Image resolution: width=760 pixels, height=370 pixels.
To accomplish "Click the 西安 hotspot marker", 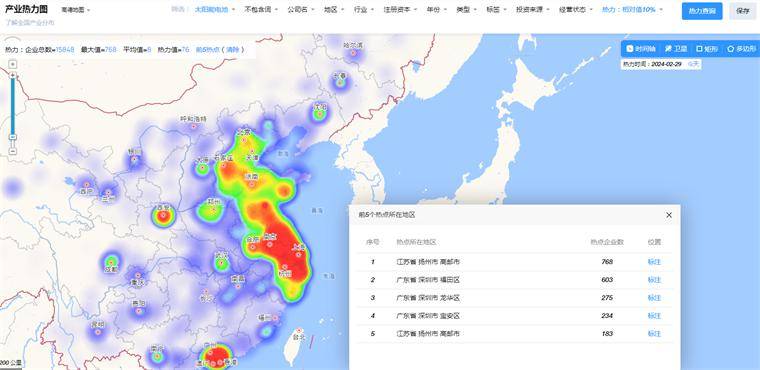I will click(163, 215).
